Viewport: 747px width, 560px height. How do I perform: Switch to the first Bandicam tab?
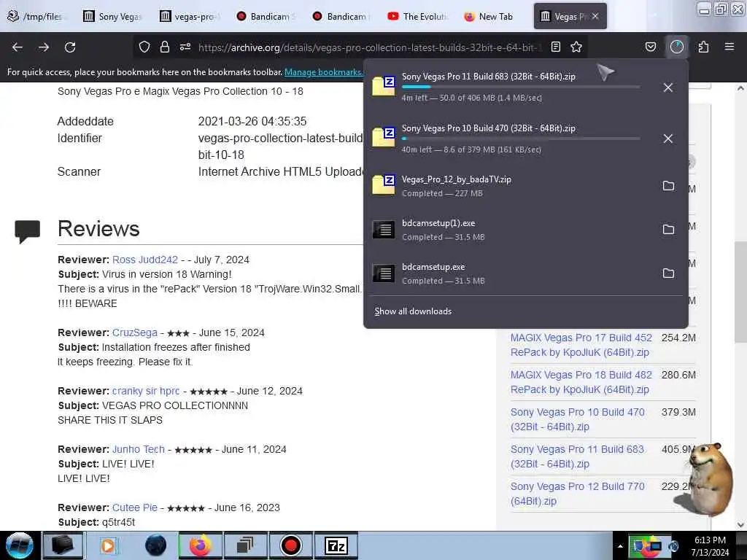tap(266, 16)
